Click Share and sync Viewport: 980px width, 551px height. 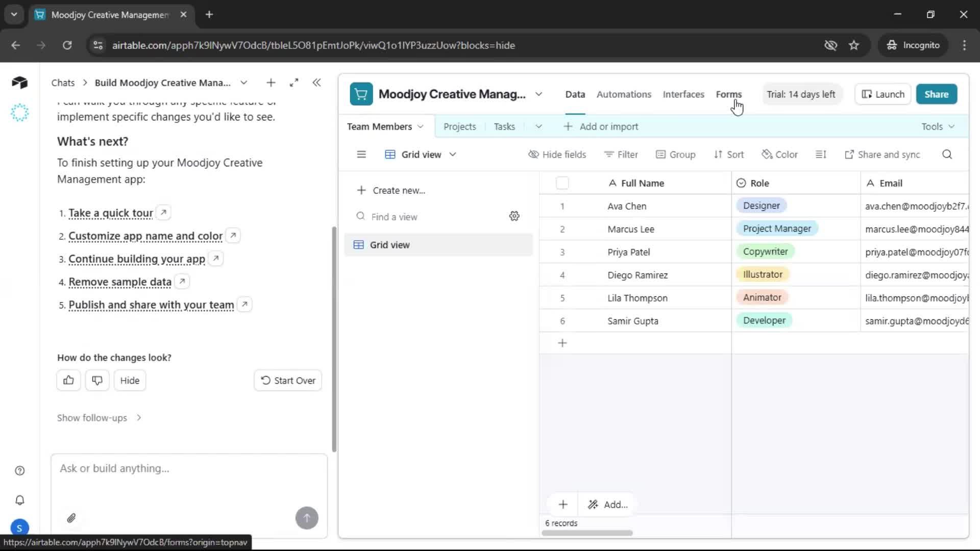tap(882, 155)
